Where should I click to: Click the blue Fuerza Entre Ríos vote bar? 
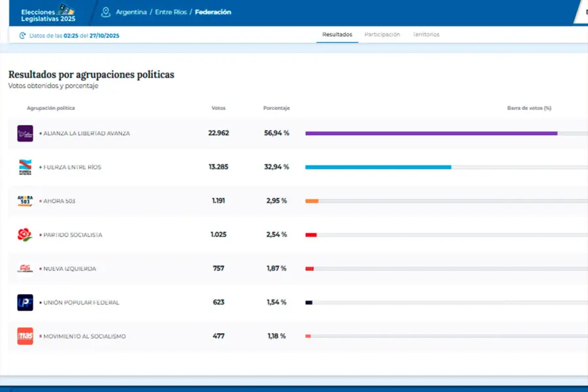click(378, 167)
